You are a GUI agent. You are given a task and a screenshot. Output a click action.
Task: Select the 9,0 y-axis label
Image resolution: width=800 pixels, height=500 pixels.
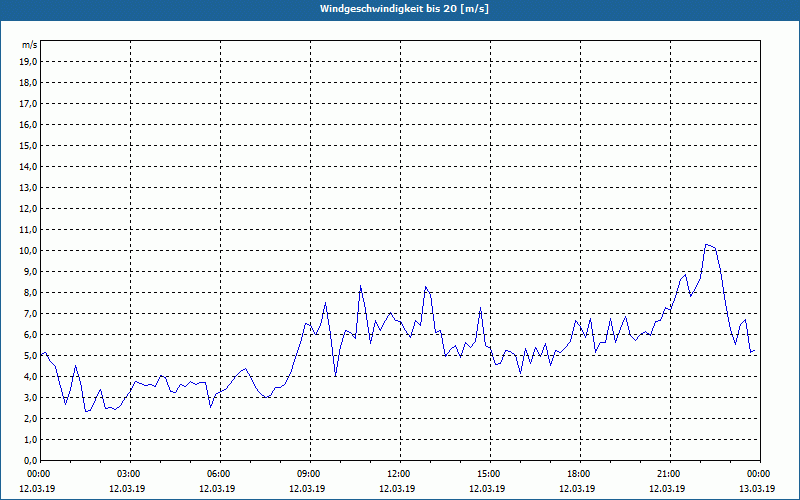point(31,271)
